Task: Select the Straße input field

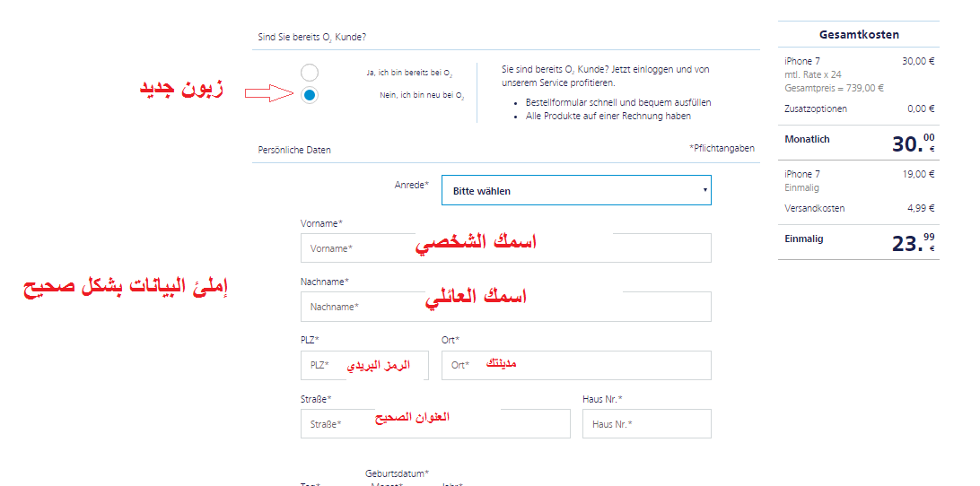Action: (x=435, y=423)
